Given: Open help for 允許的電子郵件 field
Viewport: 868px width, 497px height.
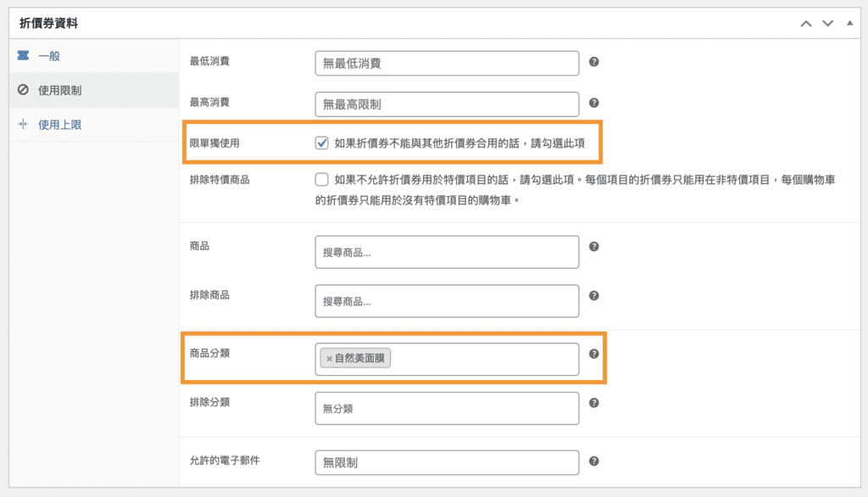Looking at the screenshot, I should [x=594, y=461].
